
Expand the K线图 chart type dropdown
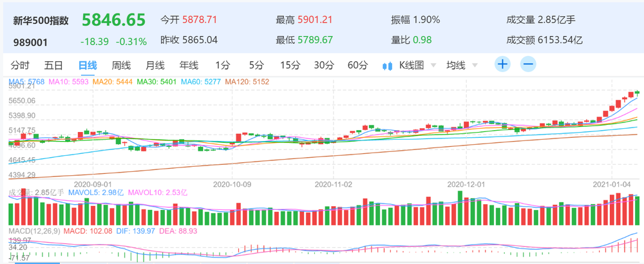433,65
